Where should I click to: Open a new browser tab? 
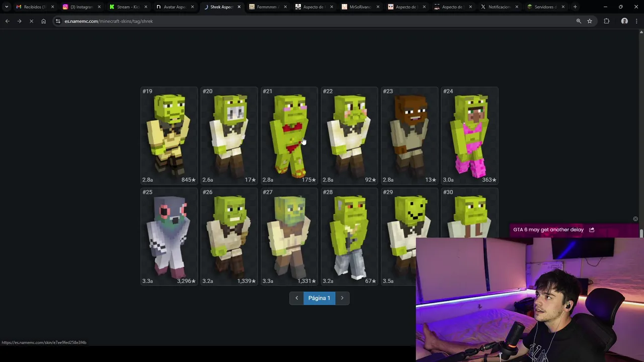[575, 7]
